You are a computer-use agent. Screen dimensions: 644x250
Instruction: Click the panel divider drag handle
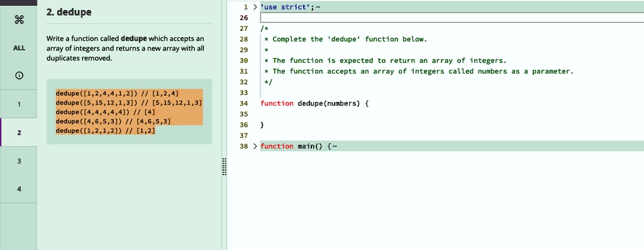coord(225,166)
